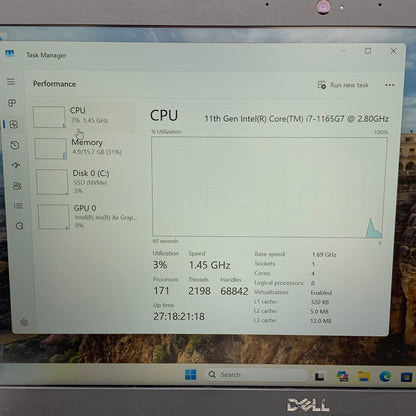
Task: Click the taskbar Search box
Action: 255,375
